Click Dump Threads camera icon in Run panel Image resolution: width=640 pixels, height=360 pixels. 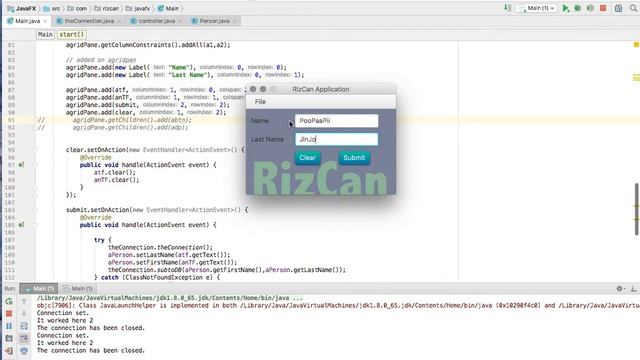coord(9,338)
